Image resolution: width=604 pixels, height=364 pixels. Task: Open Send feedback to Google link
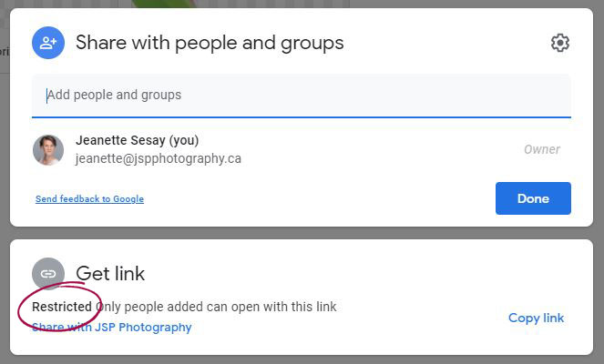coord(90,199)
